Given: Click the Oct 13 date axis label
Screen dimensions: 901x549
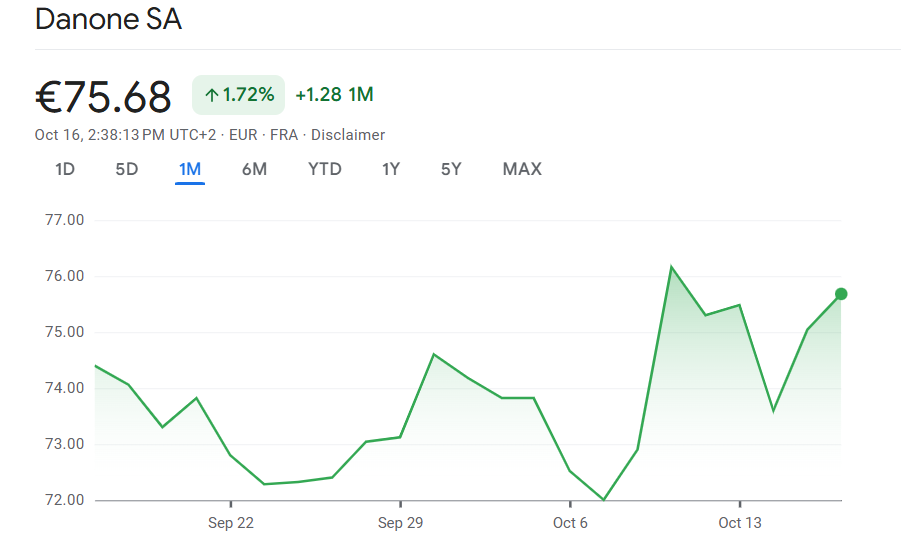Looking at the screenshot, I should [739, 523].
